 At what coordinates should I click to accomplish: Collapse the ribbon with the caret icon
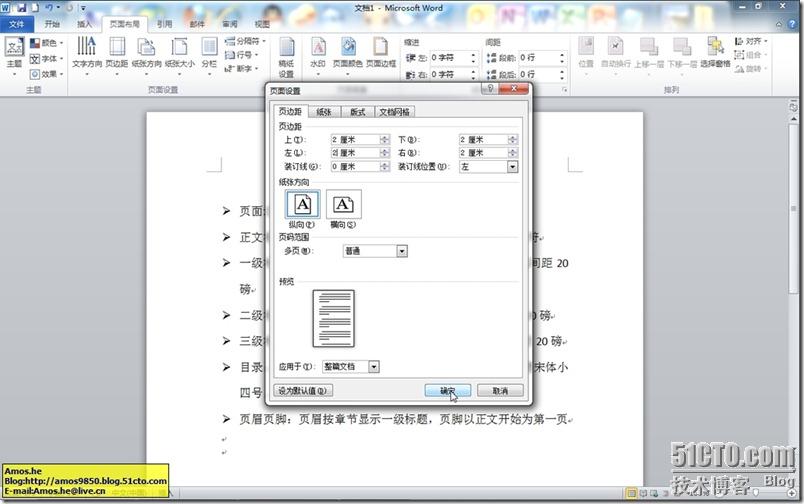[x=779, y=24]
